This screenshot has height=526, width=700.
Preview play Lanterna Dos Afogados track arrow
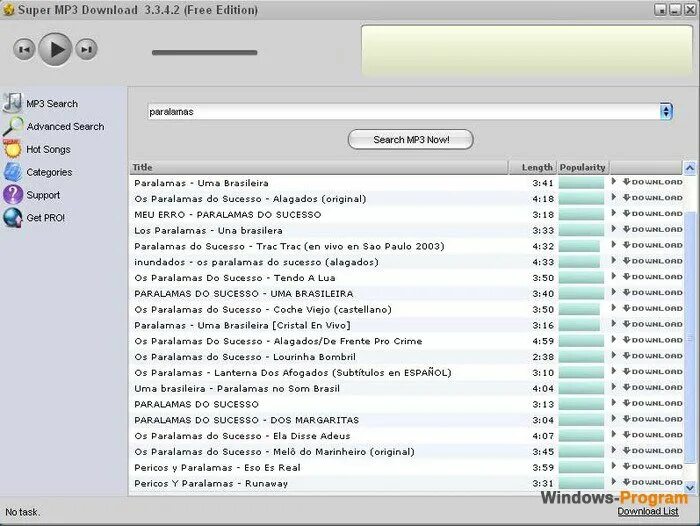coord(614,371)
